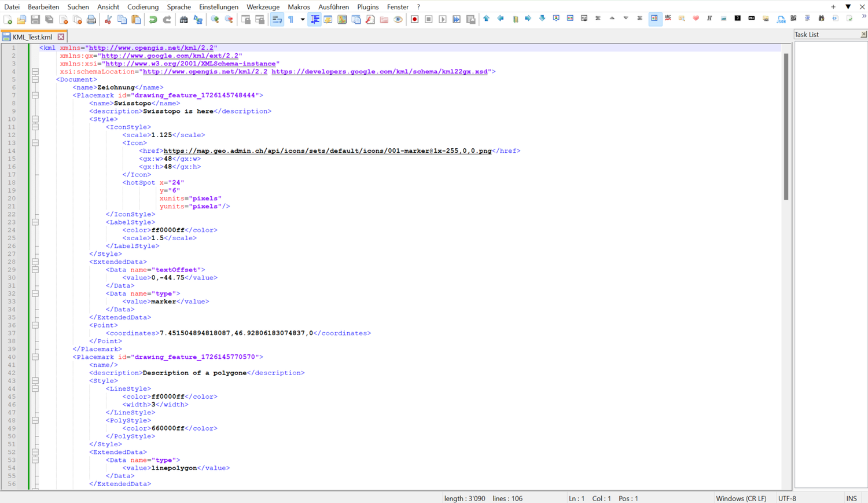The width and height of the screenshot is (868, 503).
Task: Toggle word wrap
Action: (x=277, y=19)
